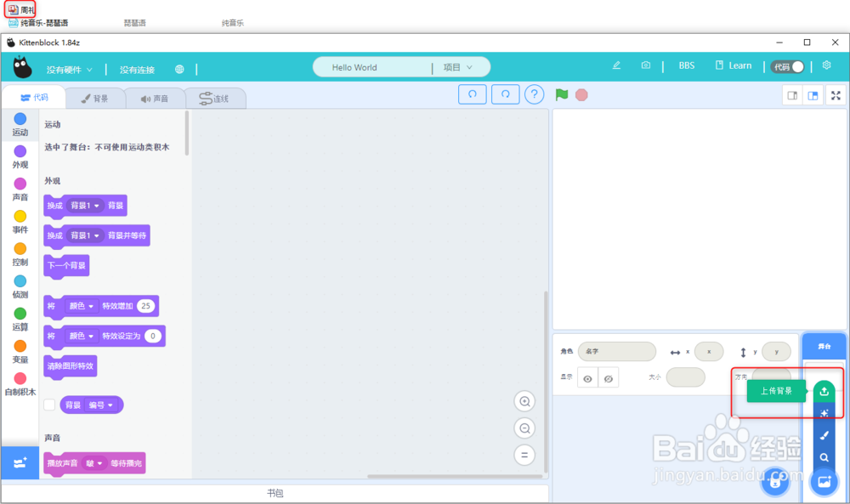Click the choose sprite round button
850x504 pixels.
[775, 481]
